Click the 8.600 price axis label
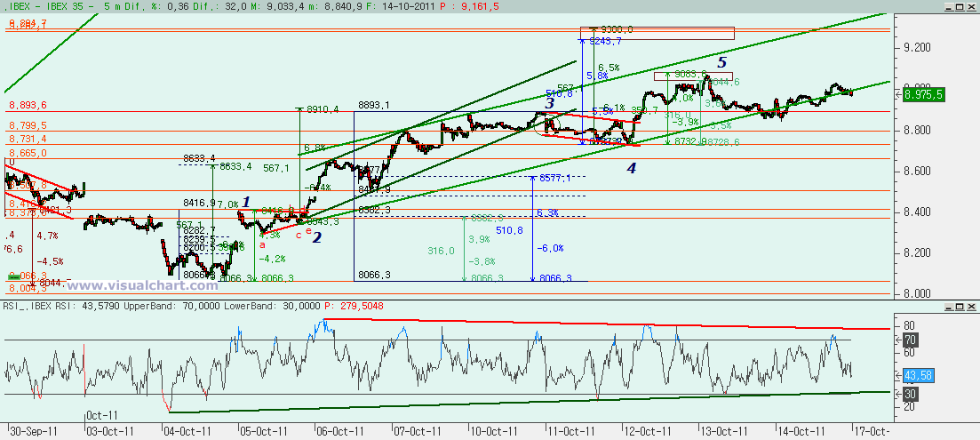Screen dimensions: 980x440 (x=918, y=172)
